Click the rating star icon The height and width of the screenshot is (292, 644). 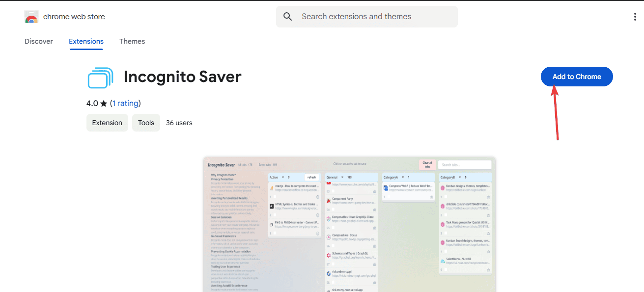point(104,104)
